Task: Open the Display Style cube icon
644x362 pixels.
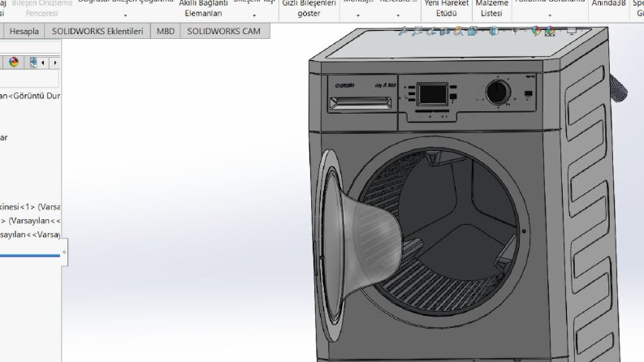Action: tap(493, 31)
